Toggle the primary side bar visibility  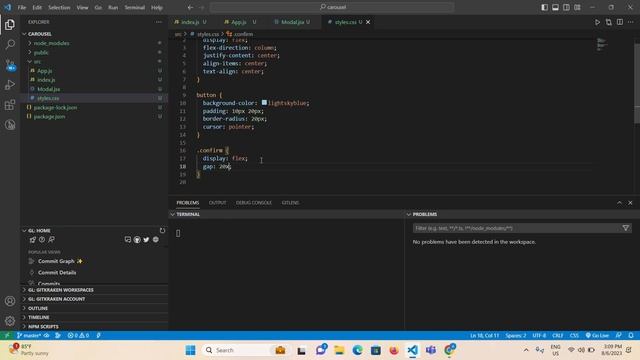point(544,7)
